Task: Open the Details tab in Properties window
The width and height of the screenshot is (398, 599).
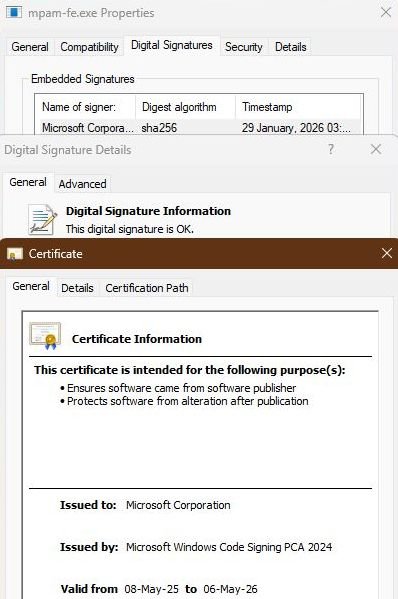Action: click(x=291, y=47)
